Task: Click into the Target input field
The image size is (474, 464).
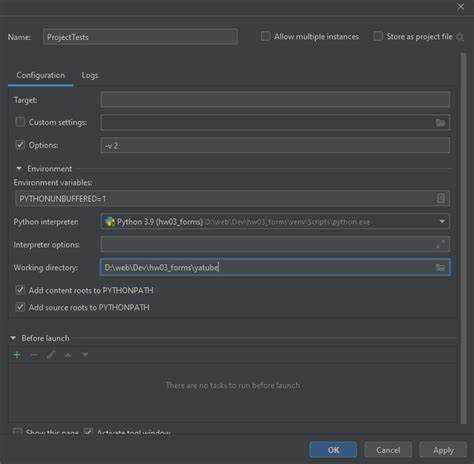Action: pos(275,99)
